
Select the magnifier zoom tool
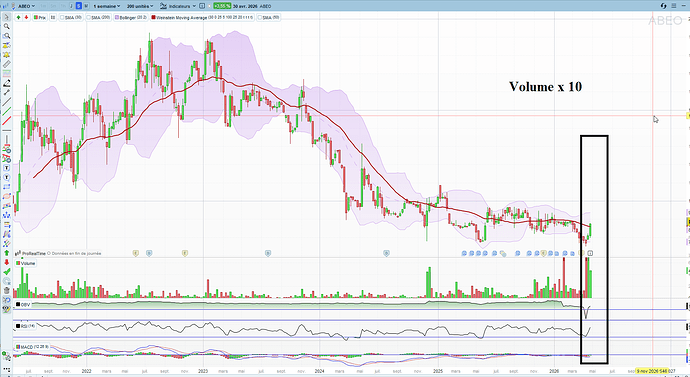tap(7, 26)
